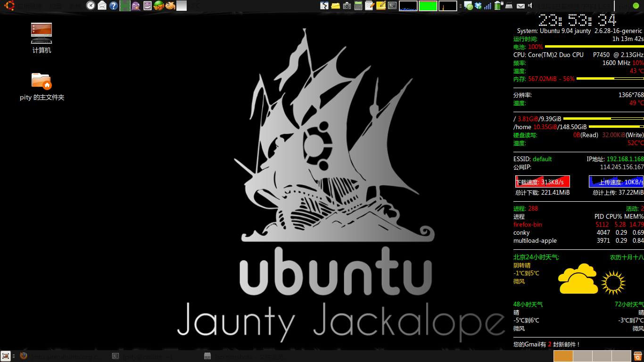Image resolution: width=644 pixels, height=362 pixels.
Task: Click the -2°C weather applet
Action: 195,6
